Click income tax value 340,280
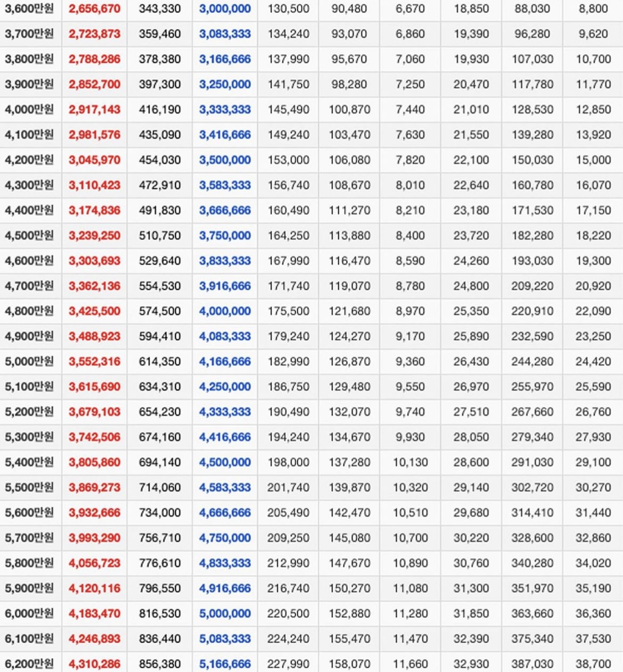Image resolution: width=623 pixels, height=672 pixels. (532, 563)
